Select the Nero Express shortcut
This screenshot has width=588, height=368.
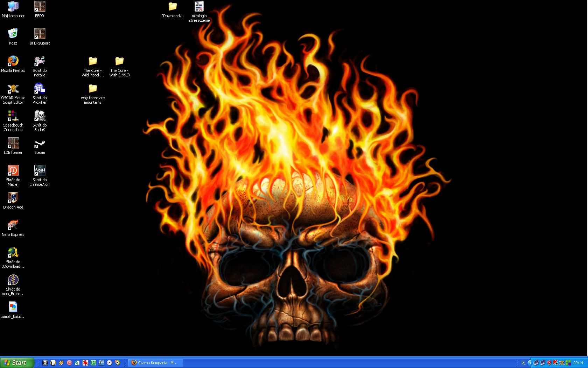pos(13,225)
